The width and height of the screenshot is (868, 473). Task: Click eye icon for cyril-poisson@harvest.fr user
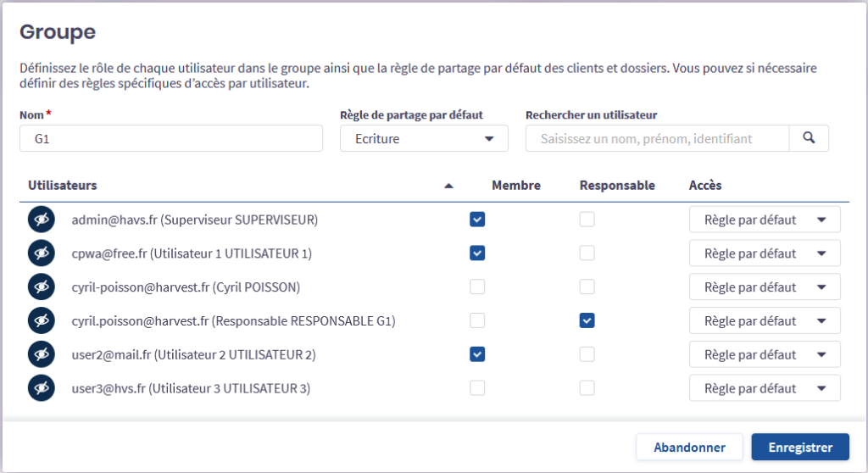[40, 287]
